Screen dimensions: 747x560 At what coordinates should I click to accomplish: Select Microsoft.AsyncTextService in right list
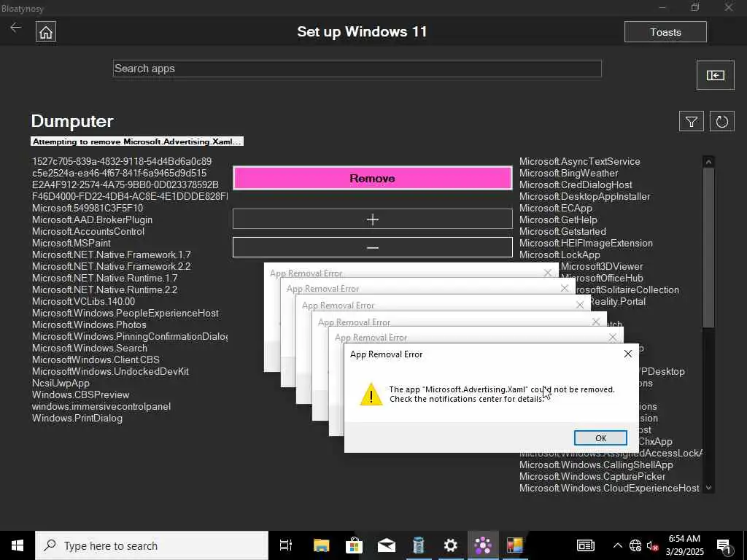click(580, 161)
